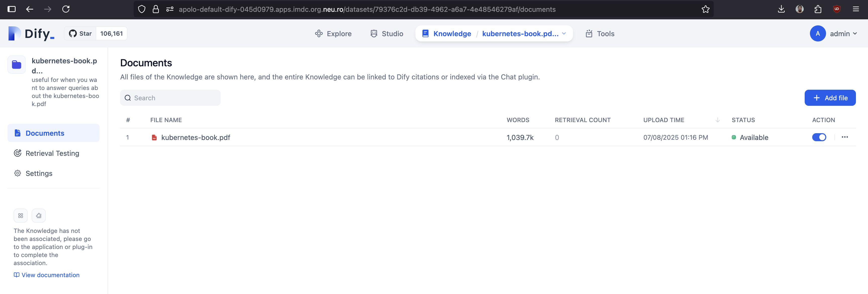The image size is (868, 294).
Task: Disable the kubernetes-book.pdf document toggle
Action: coord(819,137)
